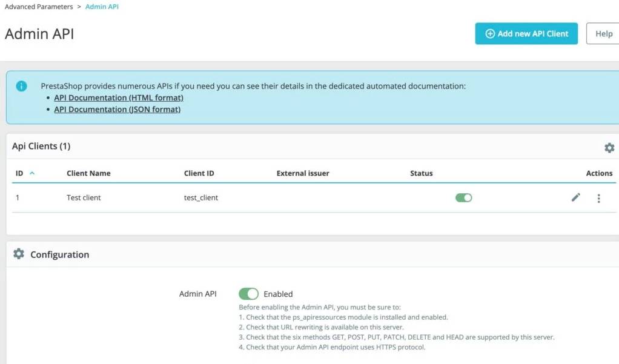Click the plus icon on Add new API Client

(x=489, y=33)
